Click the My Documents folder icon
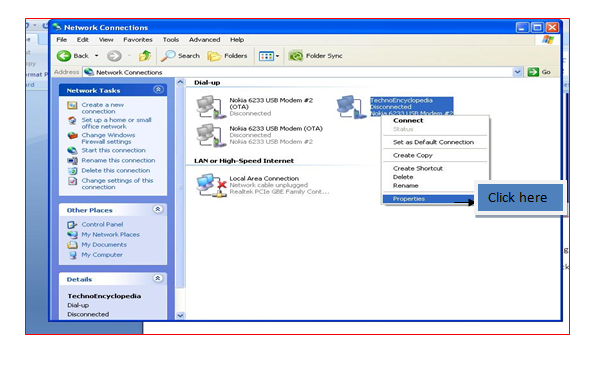 point(72,245)
